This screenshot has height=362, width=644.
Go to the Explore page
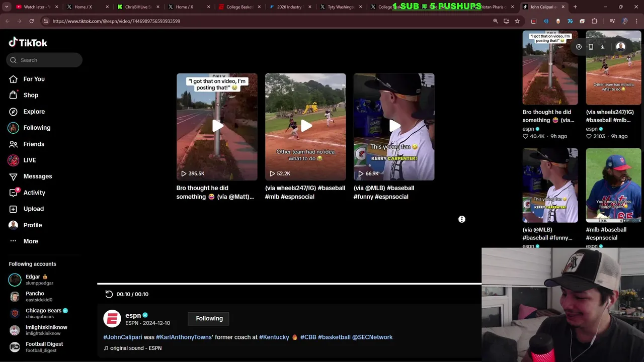34,112
